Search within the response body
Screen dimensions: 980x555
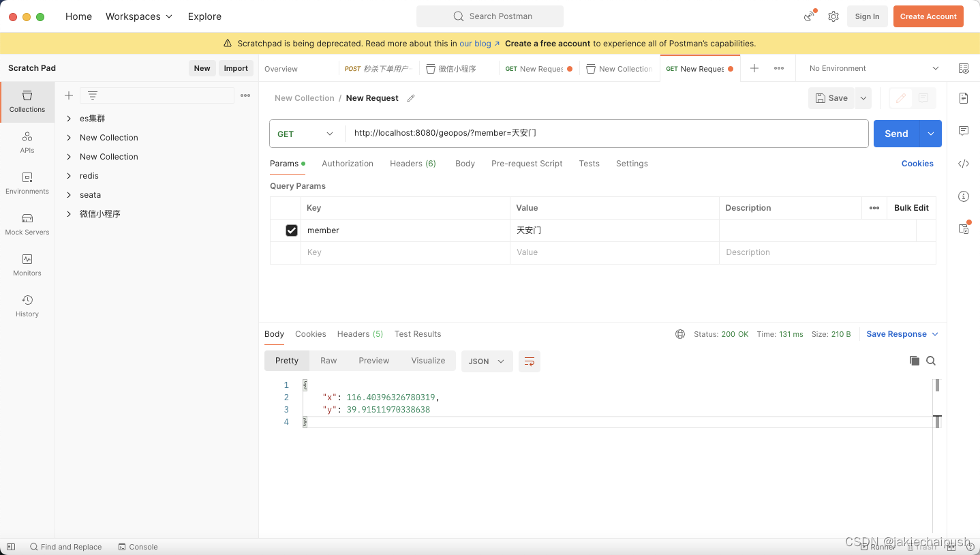[931, 361]
